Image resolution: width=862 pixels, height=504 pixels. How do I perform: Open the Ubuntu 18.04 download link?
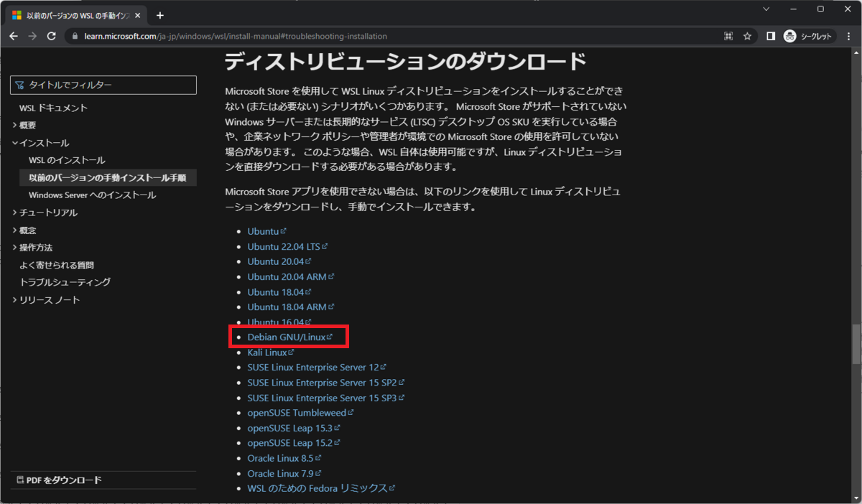pos(279,292)
